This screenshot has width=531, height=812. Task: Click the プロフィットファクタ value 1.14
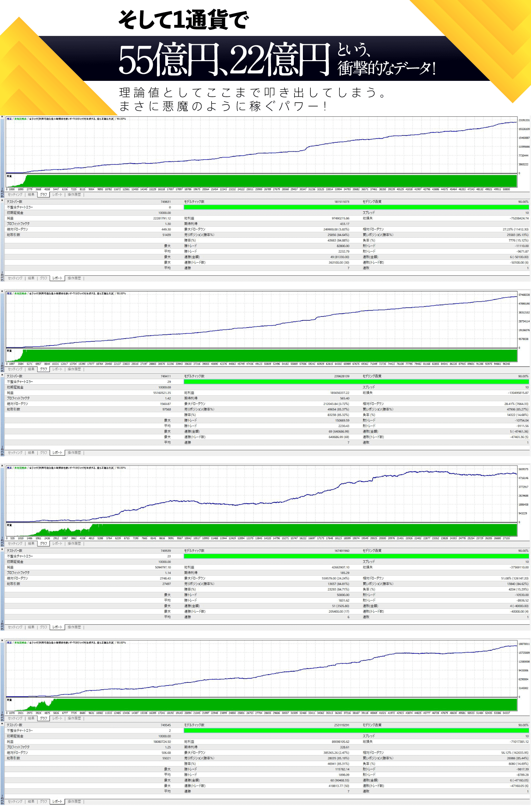[168, 573]
